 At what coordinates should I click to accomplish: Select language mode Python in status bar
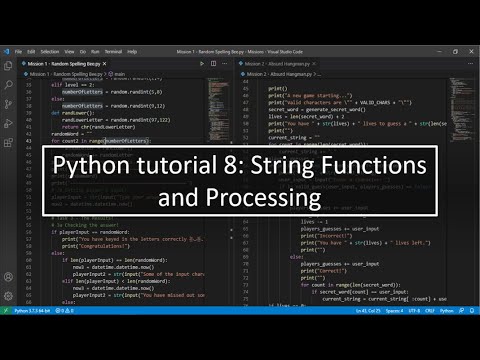coord(446,311)
